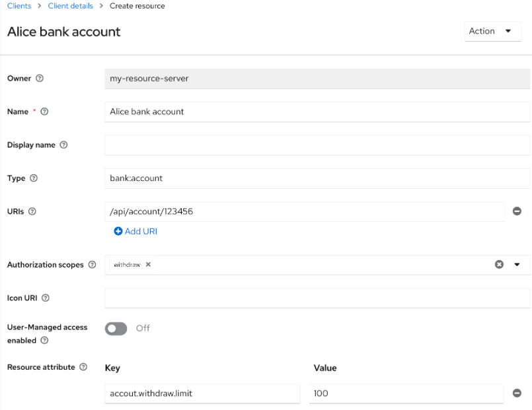Remove the /api/account/123456 URI entry

(x=517, y=211)
